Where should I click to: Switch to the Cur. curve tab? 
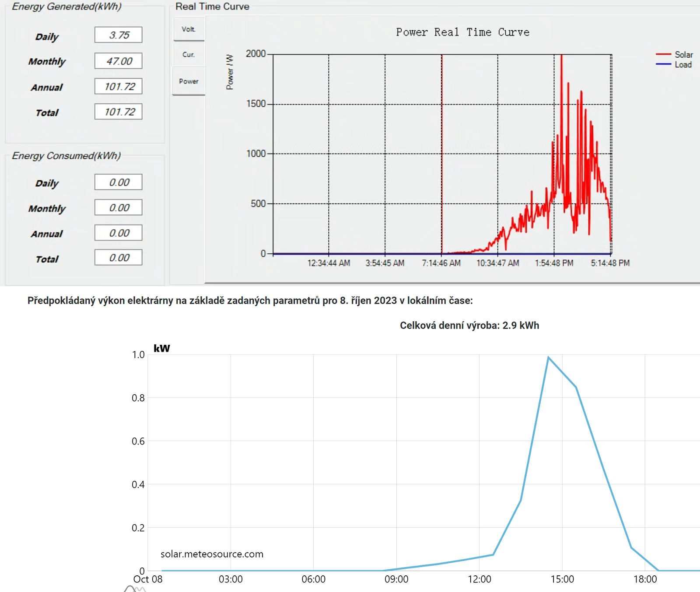click(x=189, y=54)
